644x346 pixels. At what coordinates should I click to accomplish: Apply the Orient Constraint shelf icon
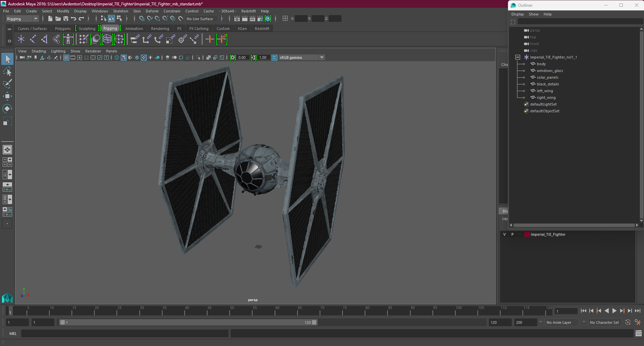158,39
